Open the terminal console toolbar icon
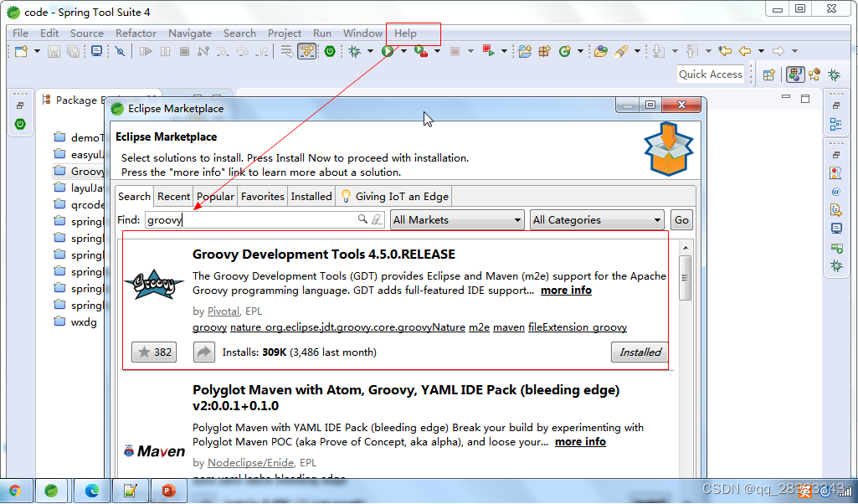 97,51
